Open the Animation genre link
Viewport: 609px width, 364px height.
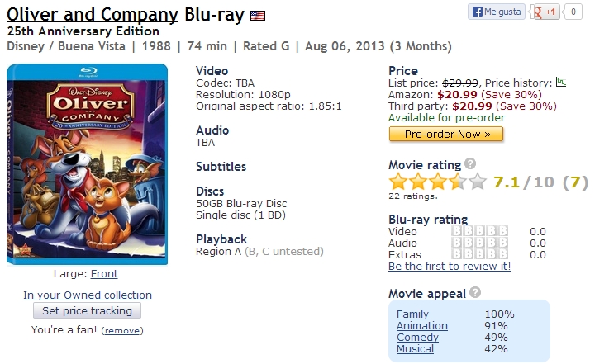pyautogui.click(x=421, y=326)
